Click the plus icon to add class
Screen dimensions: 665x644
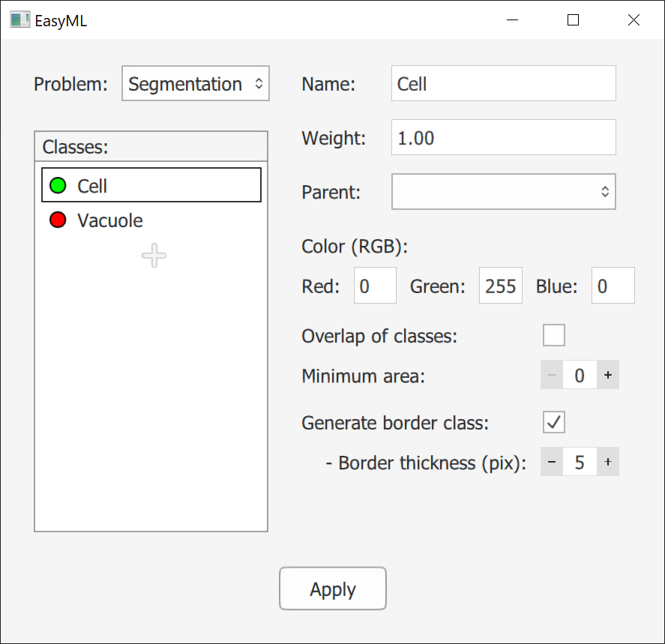(x=154, y=256)
